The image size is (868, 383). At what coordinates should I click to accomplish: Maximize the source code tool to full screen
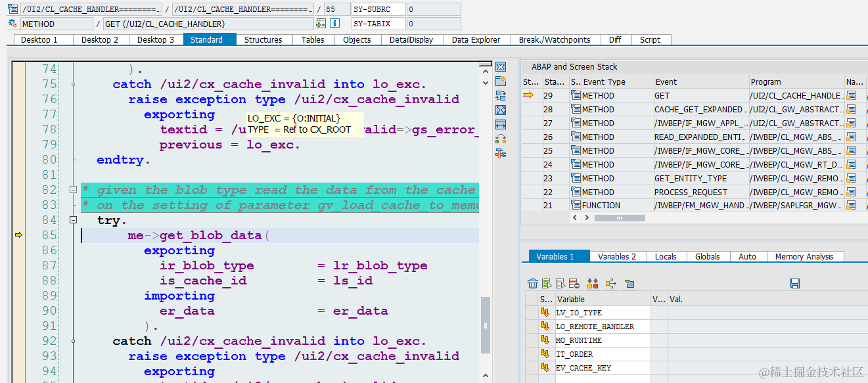[x=501, y=110]
